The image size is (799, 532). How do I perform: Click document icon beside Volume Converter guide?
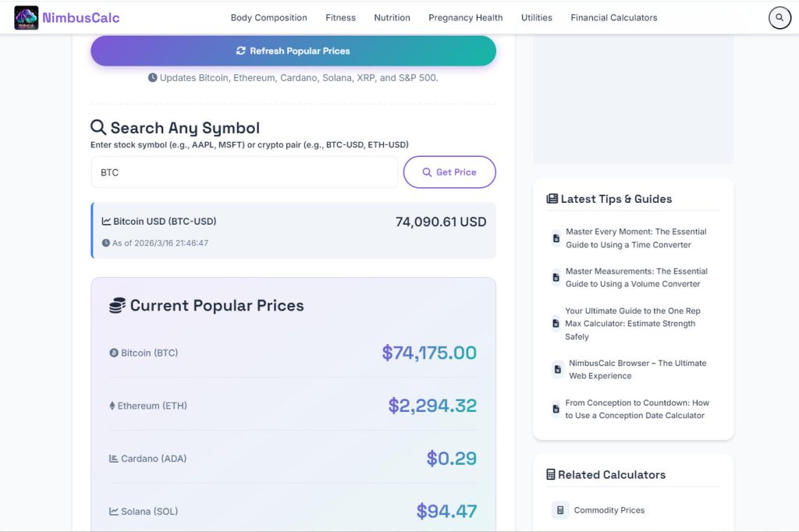[x=556, y=278]
